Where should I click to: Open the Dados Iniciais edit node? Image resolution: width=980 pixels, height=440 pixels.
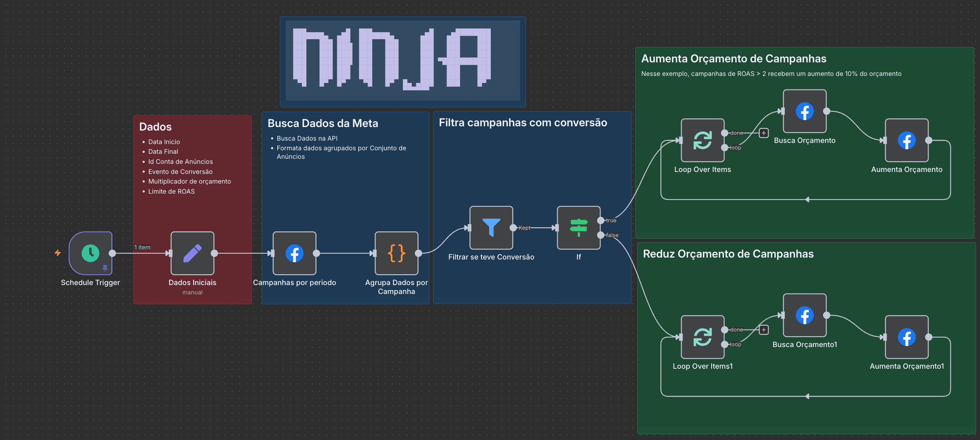[192, 254]
